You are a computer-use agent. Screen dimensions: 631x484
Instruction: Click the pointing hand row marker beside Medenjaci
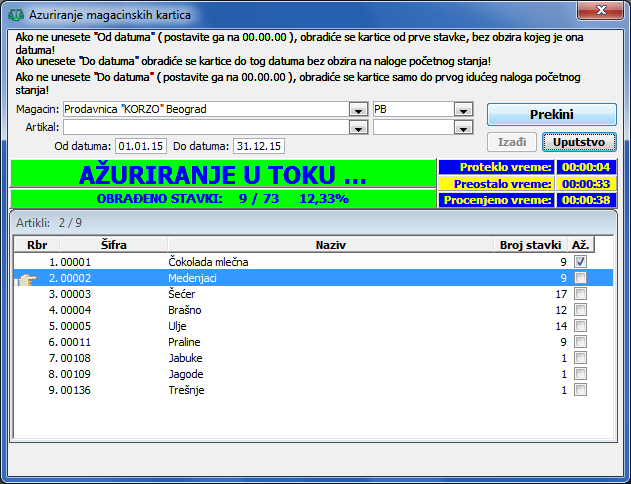(x=26, y=279)
